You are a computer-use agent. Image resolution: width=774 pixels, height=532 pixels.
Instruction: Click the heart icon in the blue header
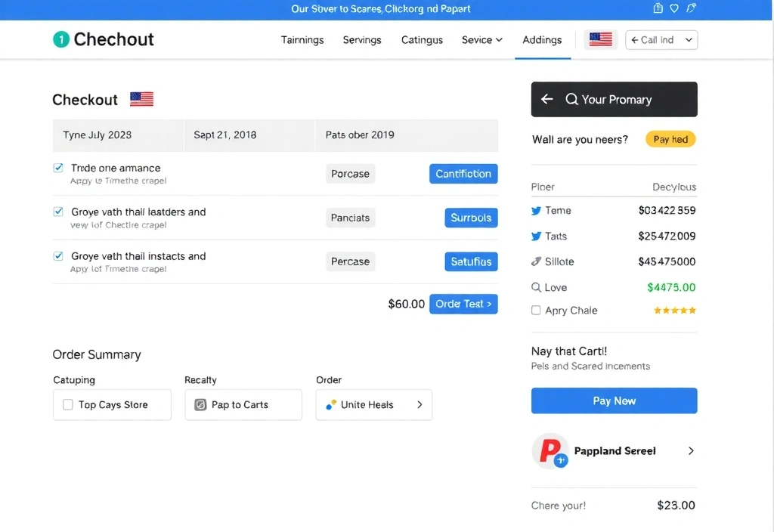(x=673, y=8)
